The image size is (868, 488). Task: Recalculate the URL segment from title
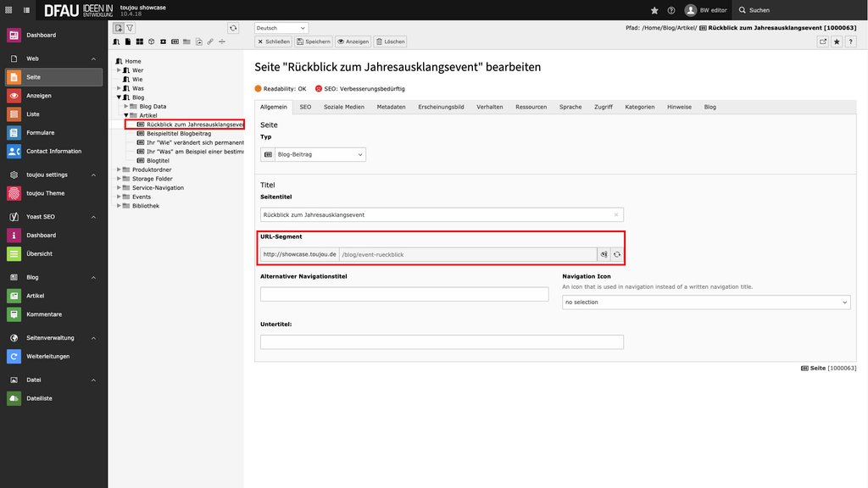[x=617, y=254]
